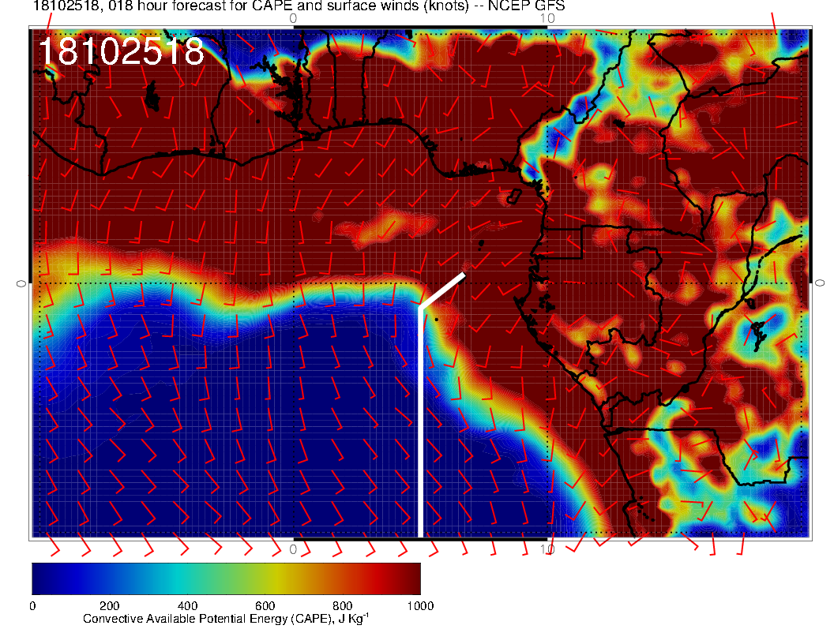Screen dimensions: 834x644
Task: Click the Convective Available Potential Energy caption
Action: (x=225, y=620)
